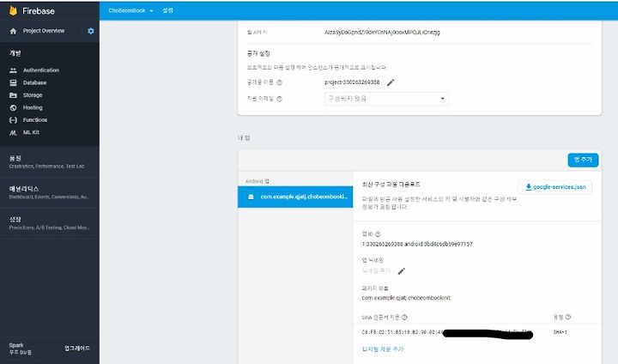618x364 pixels.
Task: Open the support email dropdown
Action: pos(386,99)
